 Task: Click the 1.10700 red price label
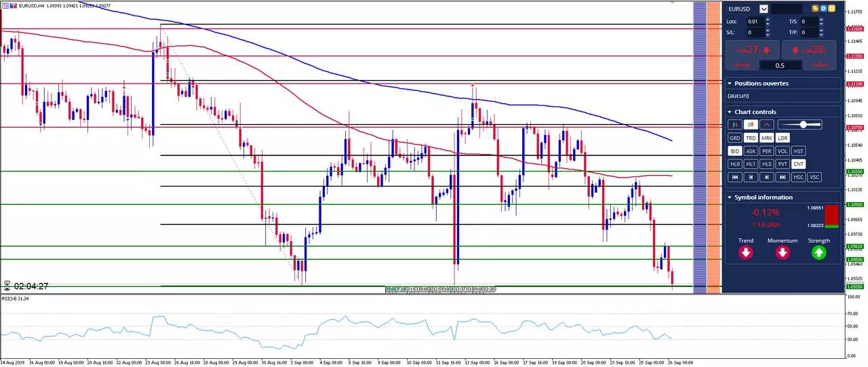854,127
